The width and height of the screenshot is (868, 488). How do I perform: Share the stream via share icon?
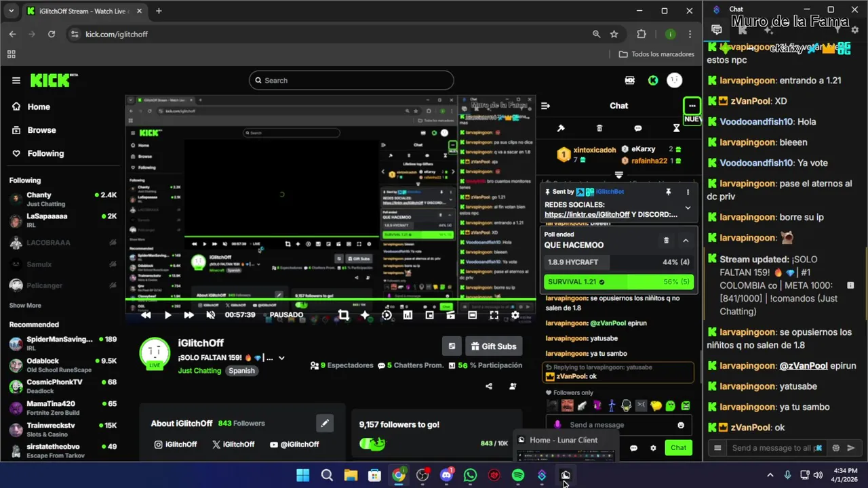coord(489,386)
